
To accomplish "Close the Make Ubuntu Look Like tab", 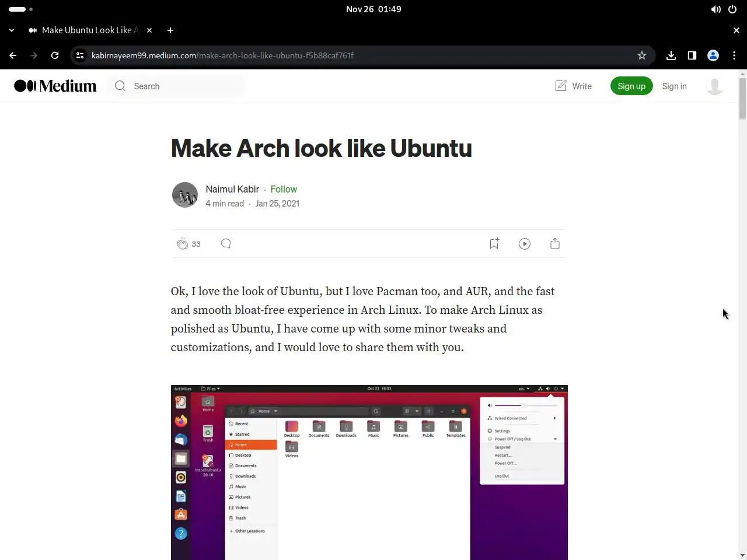I will (x=149, y=30).
